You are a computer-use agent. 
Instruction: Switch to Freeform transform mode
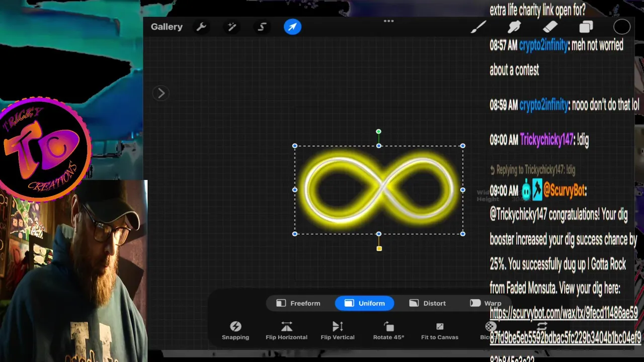298,303
